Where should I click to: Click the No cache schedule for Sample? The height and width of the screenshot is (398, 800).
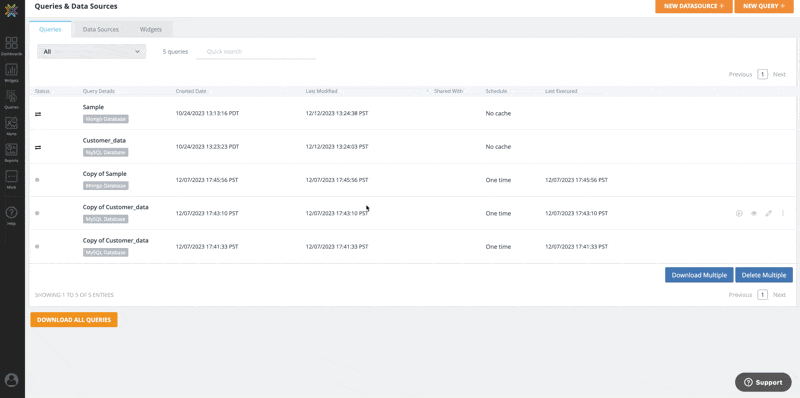498,113
